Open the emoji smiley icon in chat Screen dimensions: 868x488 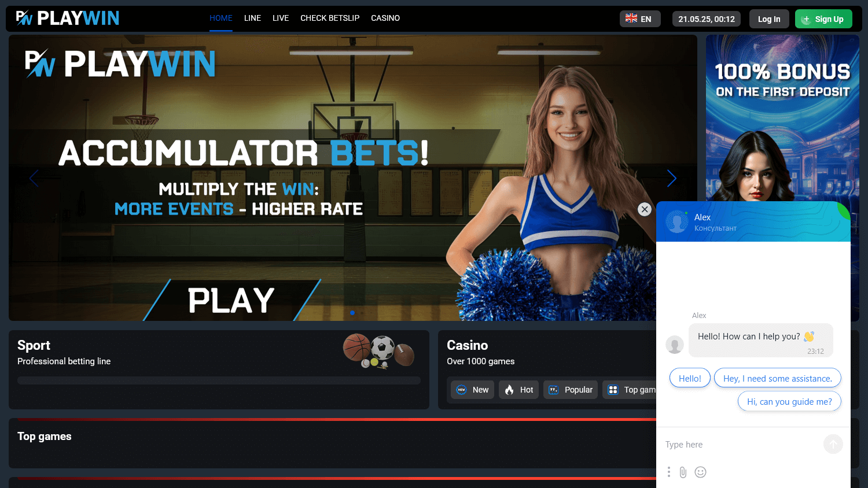point(700,472)
